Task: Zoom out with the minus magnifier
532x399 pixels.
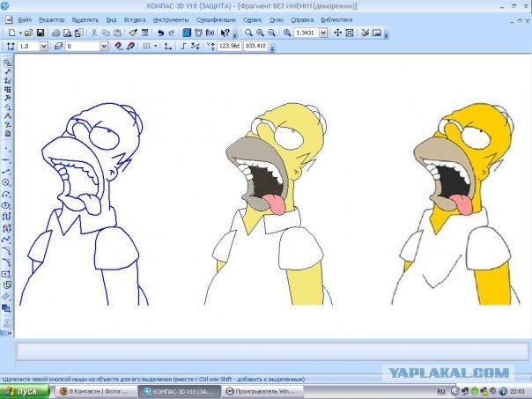Action: coord(271,33)
